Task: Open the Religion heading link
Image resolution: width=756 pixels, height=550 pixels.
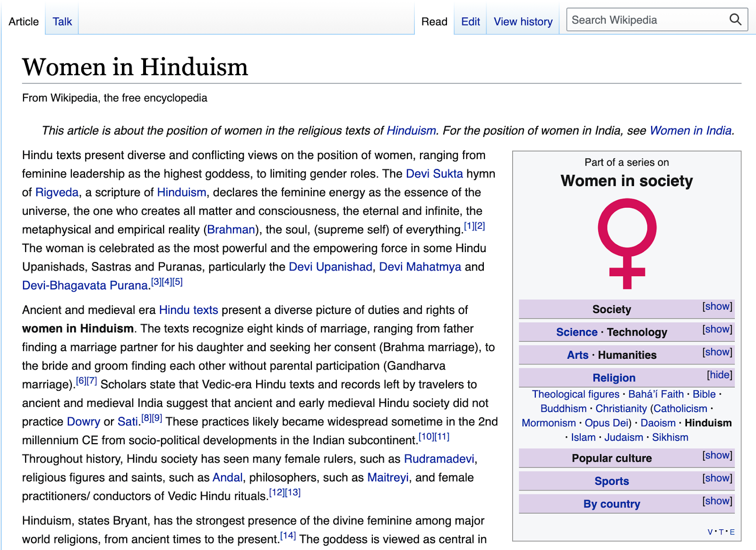Action: click(x=614, y=378)
